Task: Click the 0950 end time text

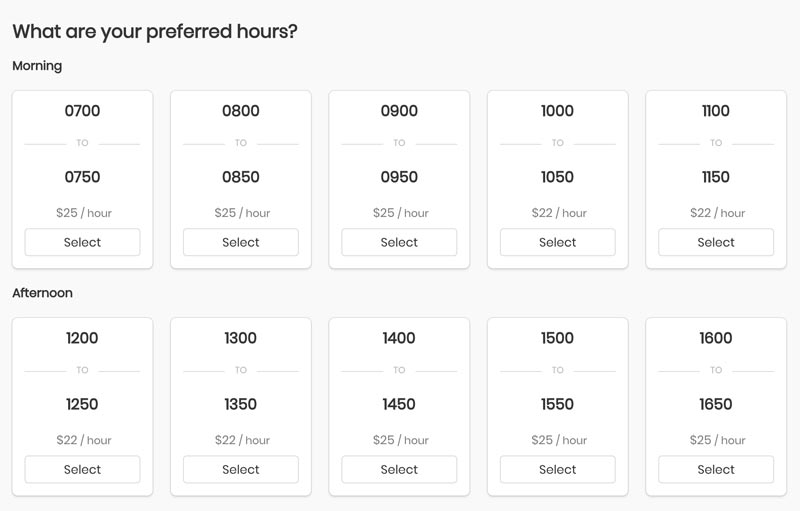Action: pyautogui.click(x=399, y=177)
